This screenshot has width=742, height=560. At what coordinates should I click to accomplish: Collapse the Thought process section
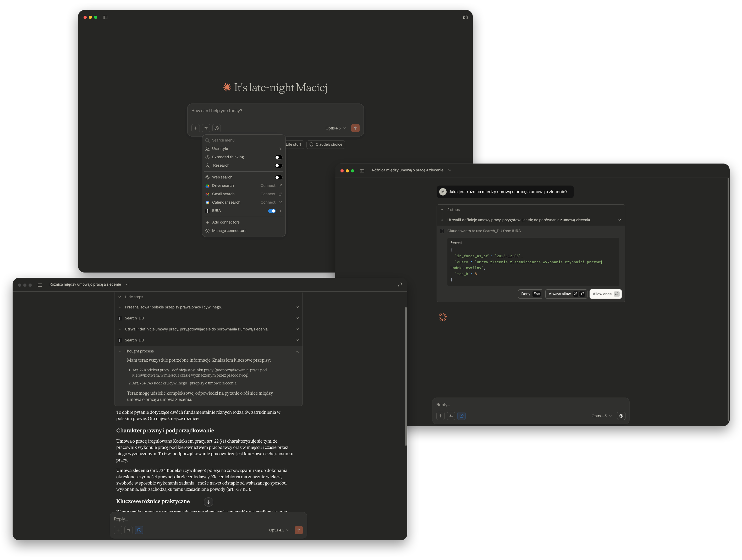(x=297, y=351)
